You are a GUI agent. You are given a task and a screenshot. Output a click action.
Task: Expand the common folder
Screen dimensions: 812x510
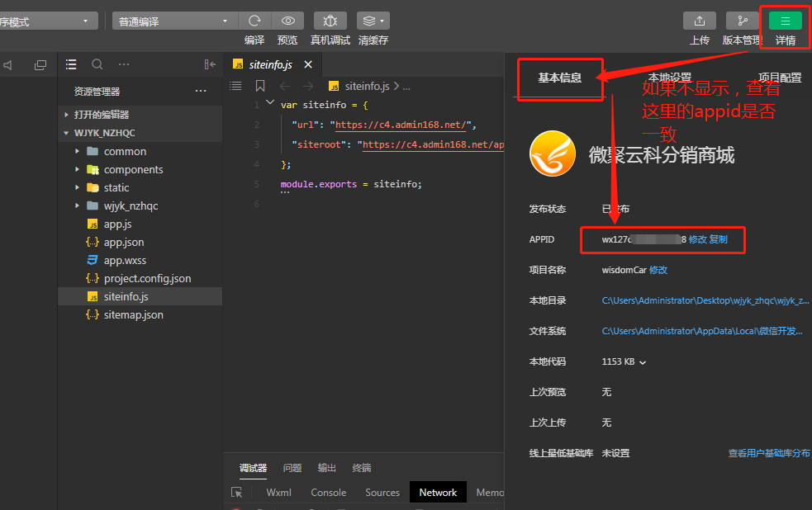140,151
